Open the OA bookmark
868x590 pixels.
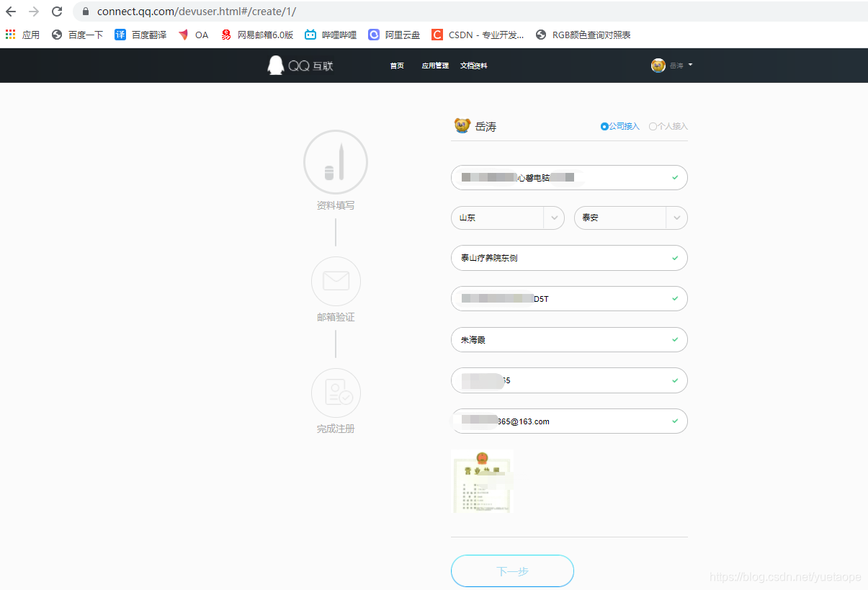click(193, 35)
